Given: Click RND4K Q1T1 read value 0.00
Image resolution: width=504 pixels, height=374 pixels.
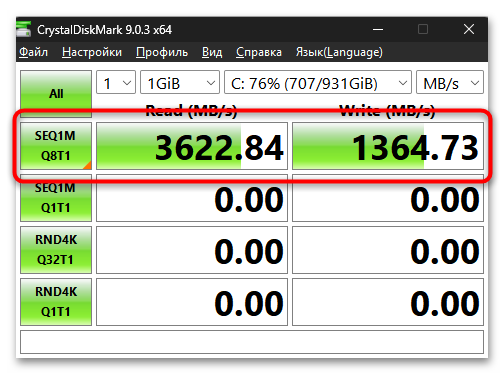Looking at the screenshot, I should (x=192, y=302).
